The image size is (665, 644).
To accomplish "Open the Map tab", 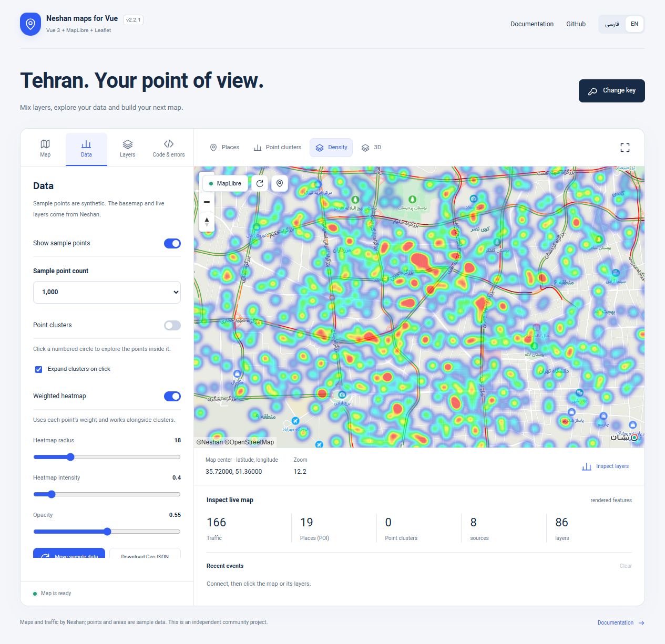I will [x=45, y=149].
